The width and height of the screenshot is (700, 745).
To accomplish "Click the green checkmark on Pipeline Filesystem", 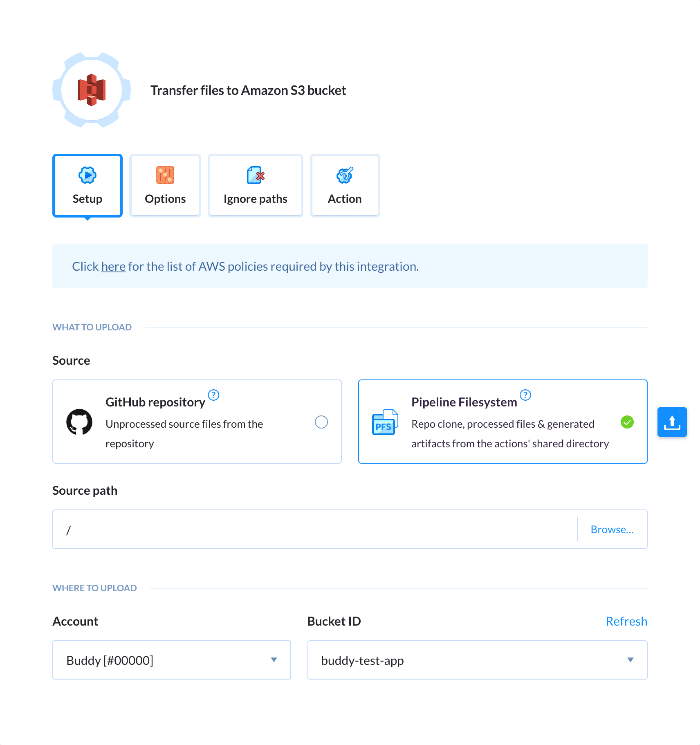I will pos(628,422).
